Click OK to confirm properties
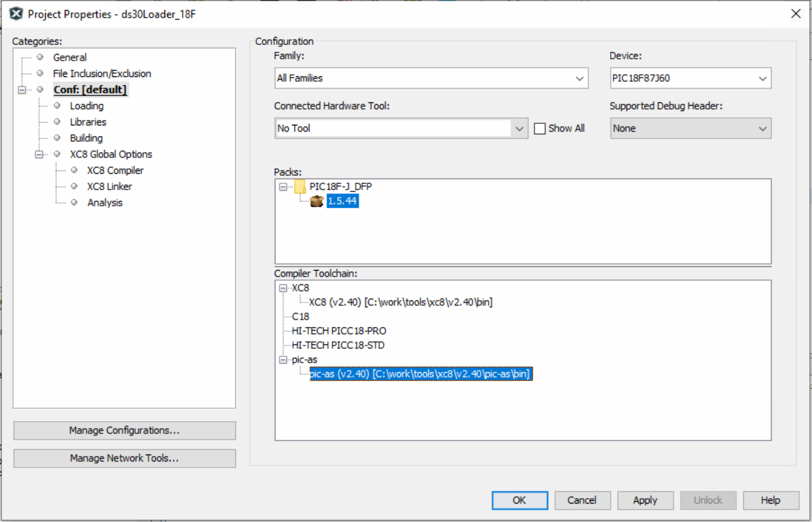Viewport: 812px width, 522px height. [x=520, y=500]
